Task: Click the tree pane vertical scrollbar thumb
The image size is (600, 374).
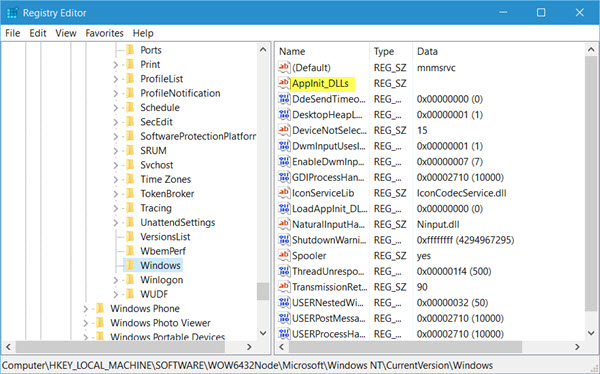Action: pyautogui.click(x=263, y=291)
